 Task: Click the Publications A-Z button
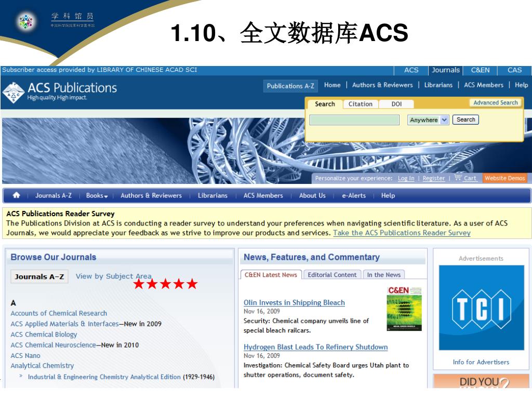click(x=290, y=86)
